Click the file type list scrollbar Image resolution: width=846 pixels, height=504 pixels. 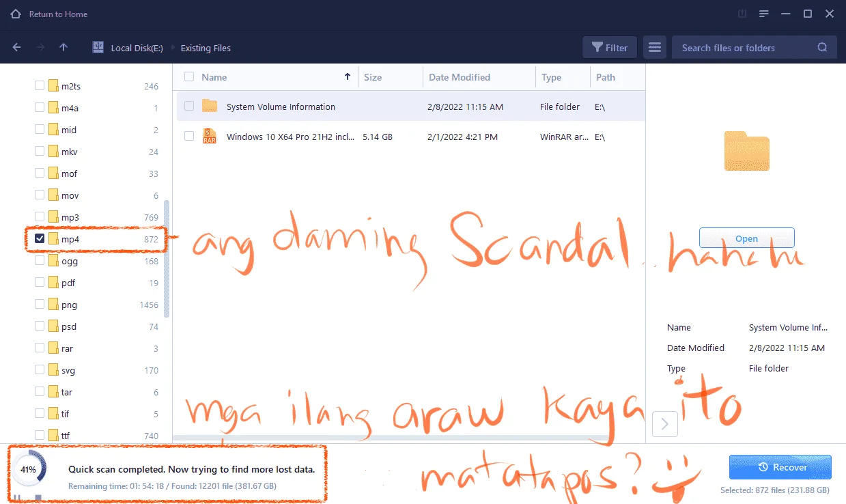tap(167, 258)
